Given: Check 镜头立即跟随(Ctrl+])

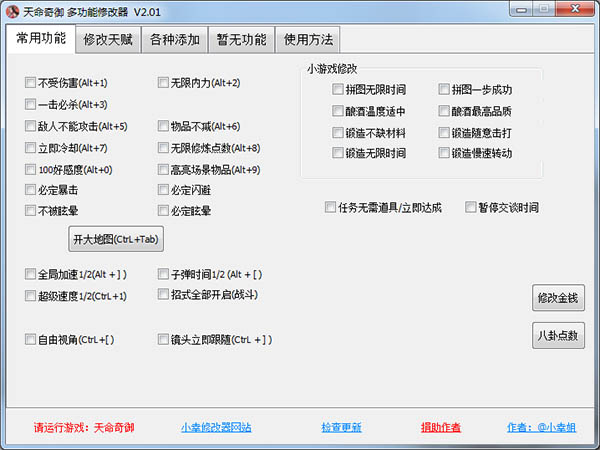Looking at the screenshot, I should point(163,339).
